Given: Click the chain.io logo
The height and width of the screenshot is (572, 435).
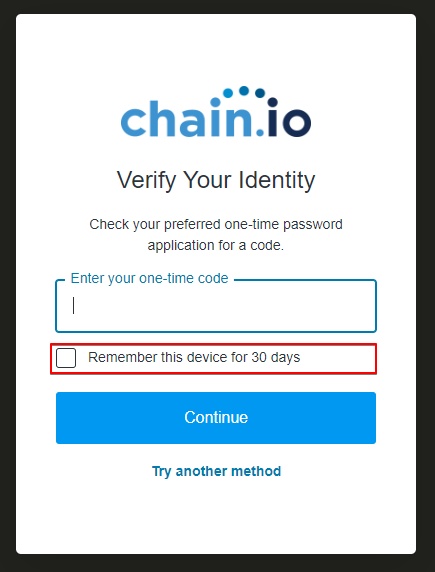Looking at the screenshot, I should pos(216,112).
